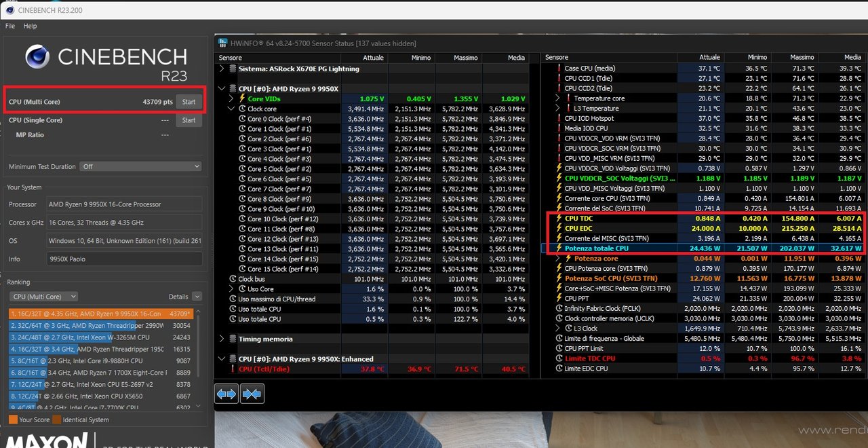Open the Minimum Test Duration dropdown
The image size is (868, 448).
pyautogui.click(x=140, y=166)
